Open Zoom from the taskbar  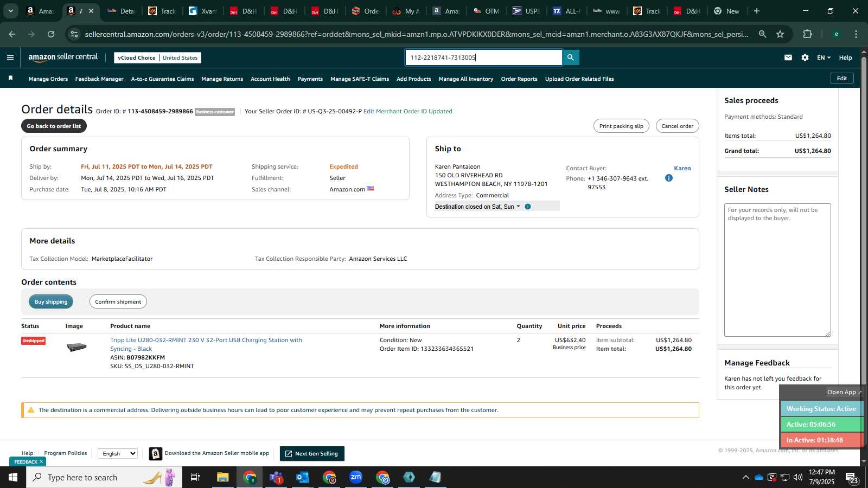click(x=356, y=477)
